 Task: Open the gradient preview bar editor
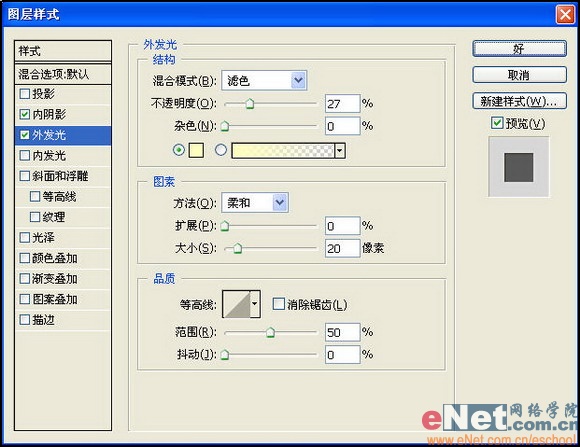pyautogui.click(x=283, y=151)
